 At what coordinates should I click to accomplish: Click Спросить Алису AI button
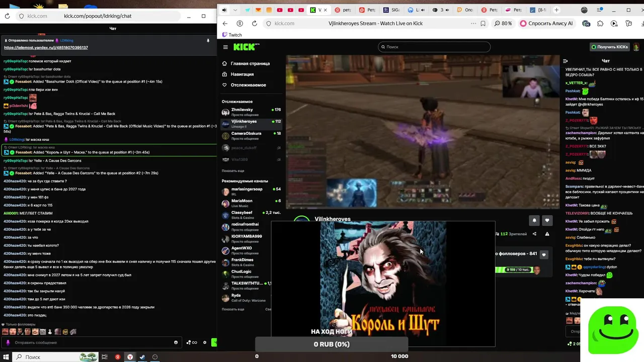click(546, 23)
